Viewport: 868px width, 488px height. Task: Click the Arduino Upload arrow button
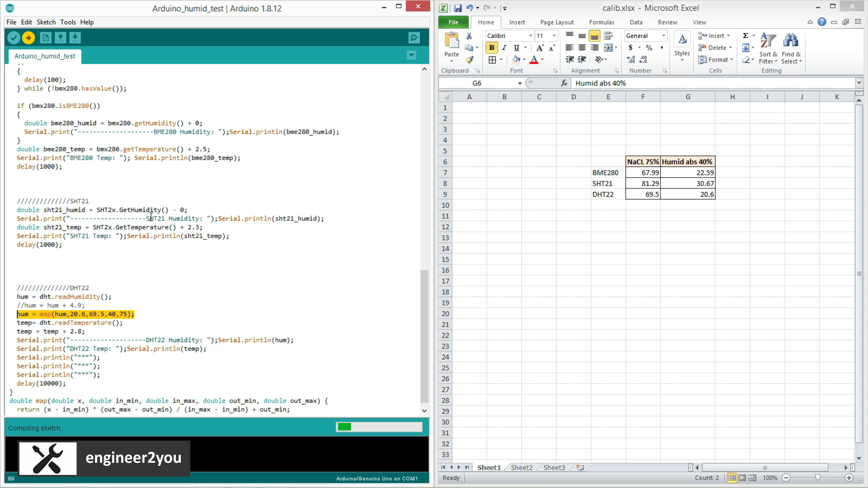tap(28, 38)
